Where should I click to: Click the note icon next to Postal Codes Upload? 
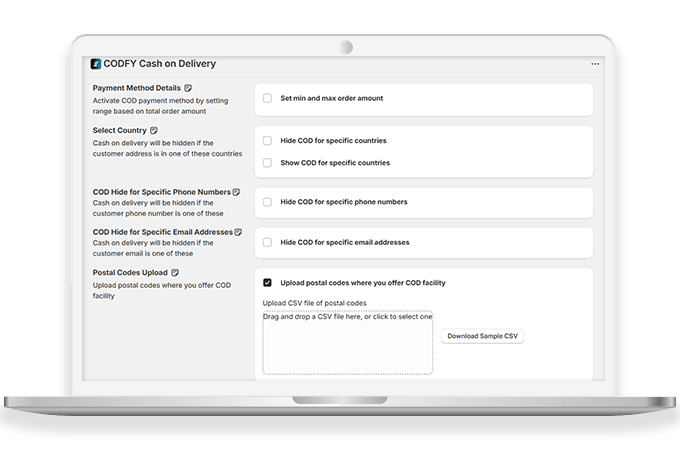click(175, 272)
